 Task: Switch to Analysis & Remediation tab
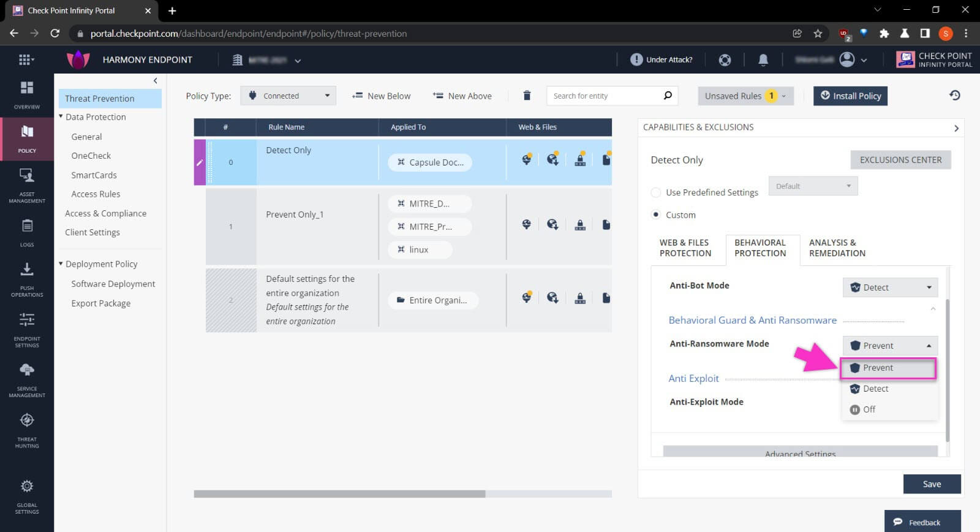(x=837, y=248)
